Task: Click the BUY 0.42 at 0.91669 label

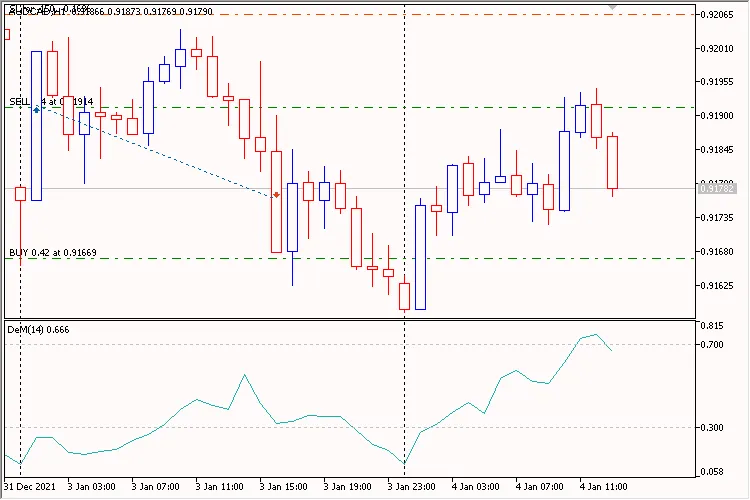Action: [x=53, y=252]
